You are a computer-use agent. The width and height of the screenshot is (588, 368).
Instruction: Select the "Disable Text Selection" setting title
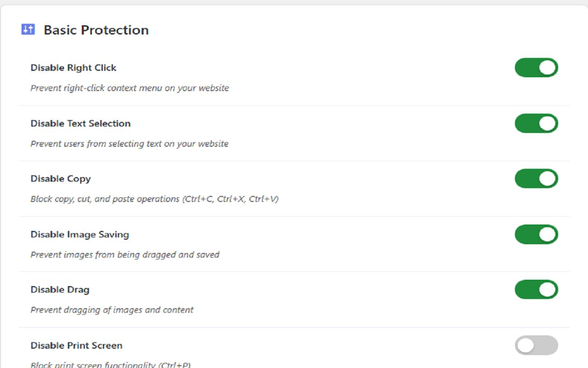[80, 123]
